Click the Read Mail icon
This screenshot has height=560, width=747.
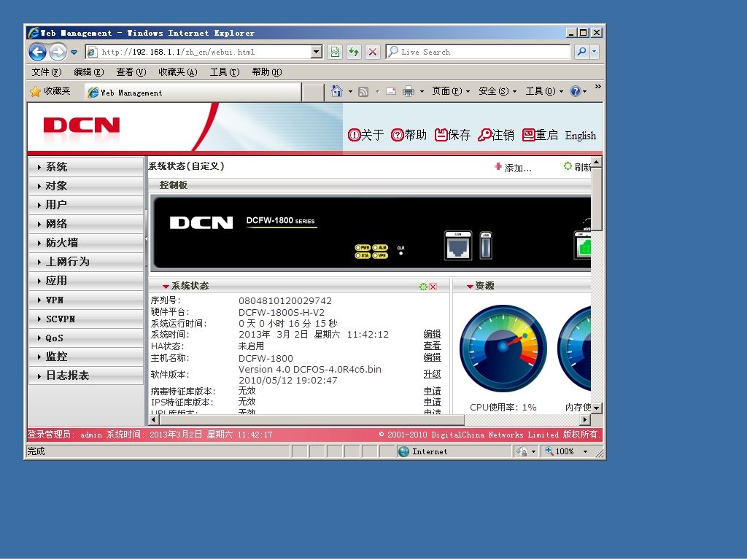pyautogui.click(x=391, y=91)
